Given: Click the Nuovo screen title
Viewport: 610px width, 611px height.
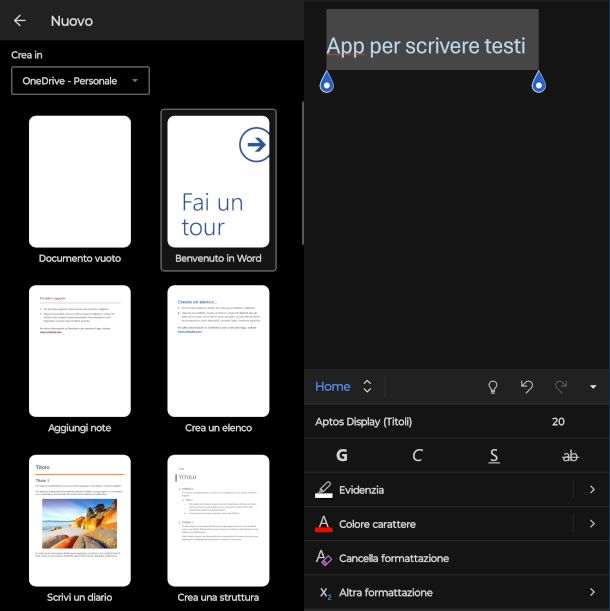Looking at the screenshot, I should coord(72,21).
